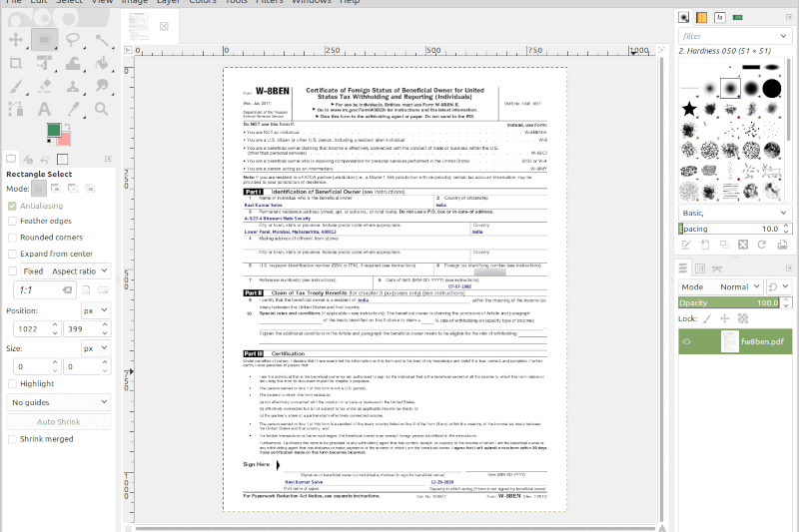Open the No guides dropdown
The image size is (799, 532).
tap(59, 402)
